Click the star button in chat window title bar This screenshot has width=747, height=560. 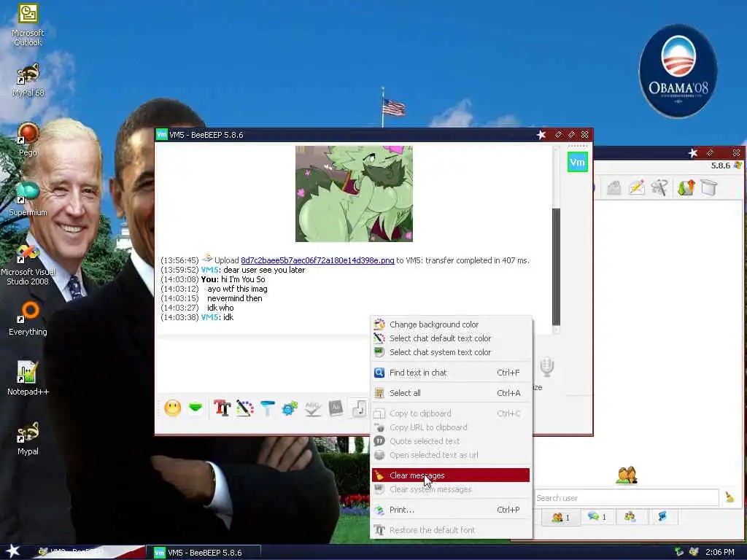(541, 135)
